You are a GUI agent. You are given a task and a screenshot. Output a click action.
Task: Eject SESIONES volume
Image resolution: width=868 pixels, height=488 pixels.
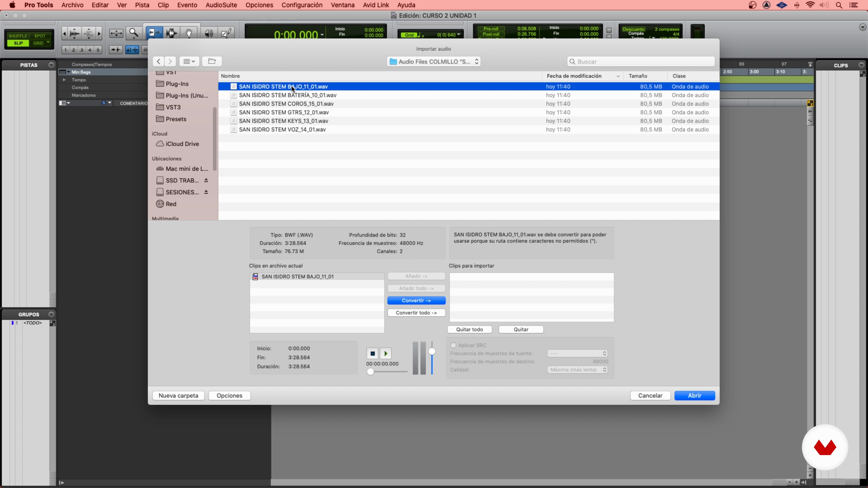206,192
